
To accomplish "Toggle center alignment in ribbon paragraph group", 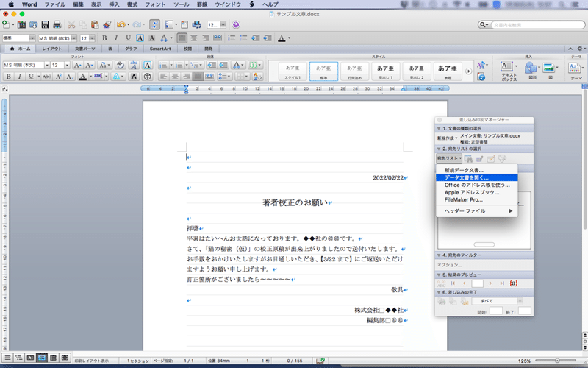I will click(175, 77).
